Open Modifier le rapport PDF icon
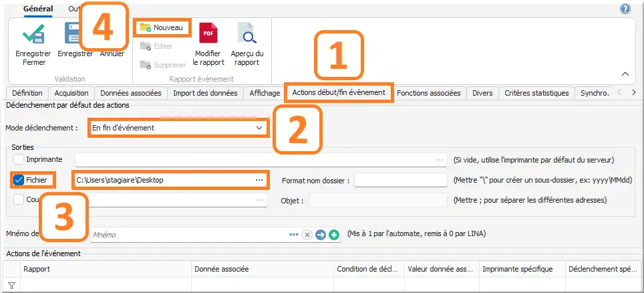This screenshot has height=293, width=644. [208, 33]
